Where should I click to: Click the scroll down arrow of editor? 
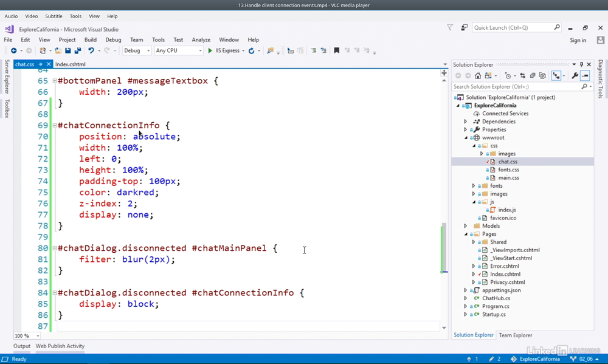pyautogui.click(x=444, y=328)
